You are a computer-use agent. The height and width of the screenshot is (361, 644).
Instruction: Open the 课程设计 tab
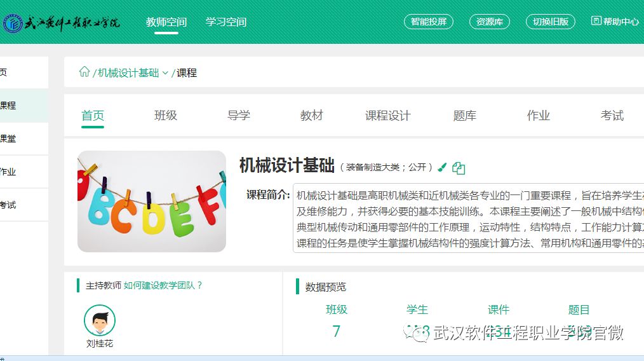(x=388, y=116)
